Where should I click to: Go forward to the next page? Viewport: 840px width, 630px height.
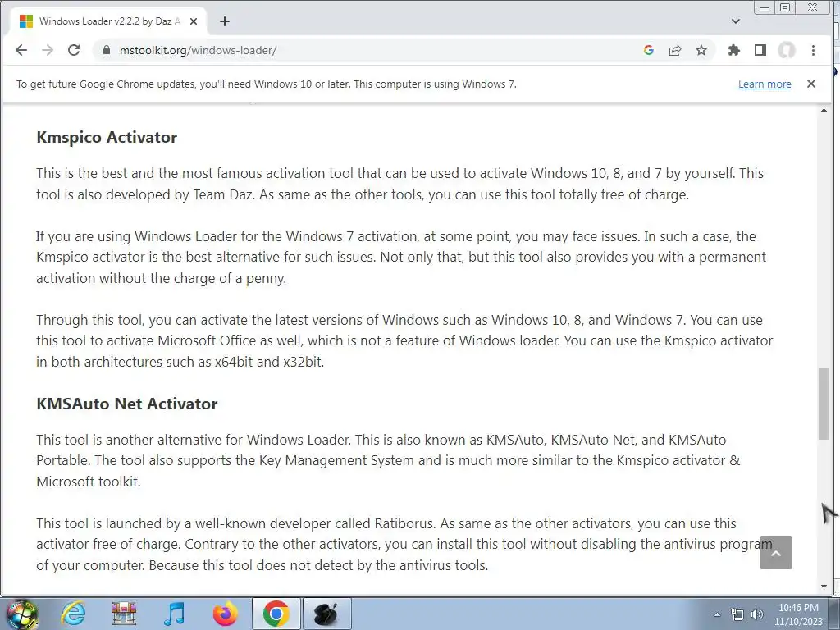point(48,50)
